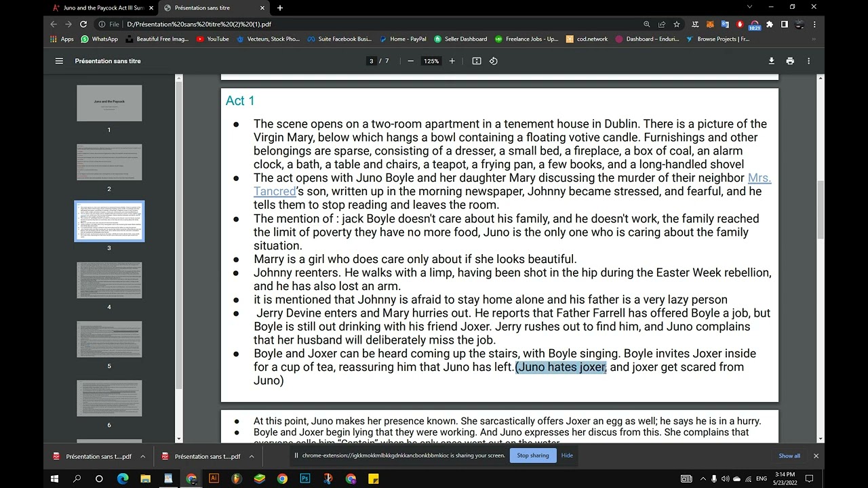Click the page number input field
Viewport: 868px width, 488px height.
371,61
